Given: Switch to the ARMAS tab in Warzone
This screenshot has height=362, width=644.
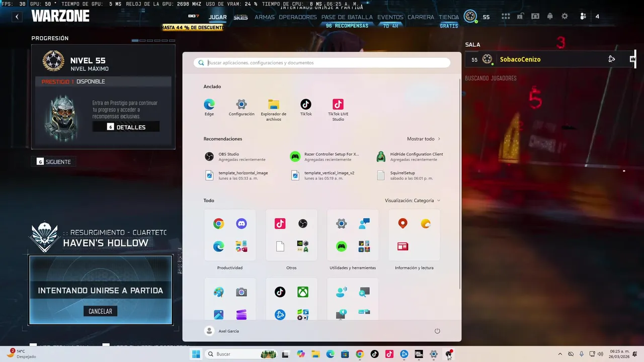Looking at the screenshot, I should click(x=265, y=17).
